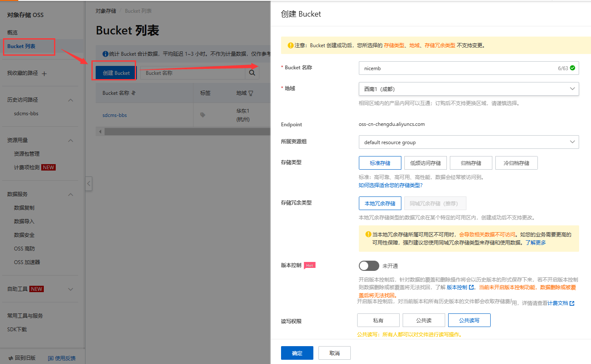Open 概览 in the sidebar
The height and width of the screenshot is (364, 591).
coord(13,33)
